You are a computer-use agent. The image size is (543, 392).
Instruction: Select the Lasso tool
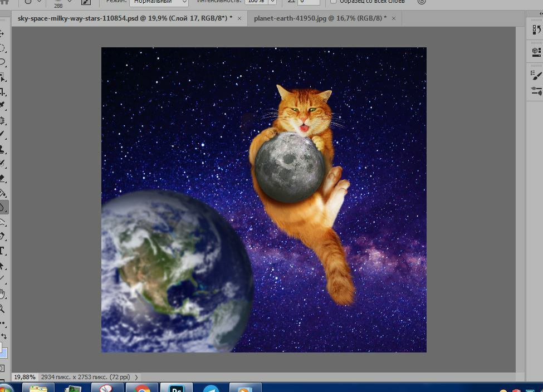tap(2, 62)
